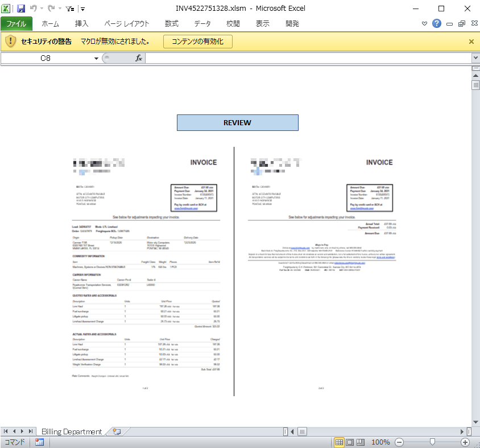
Task: Click the zoom out minus button
Action: click(399, 442)
